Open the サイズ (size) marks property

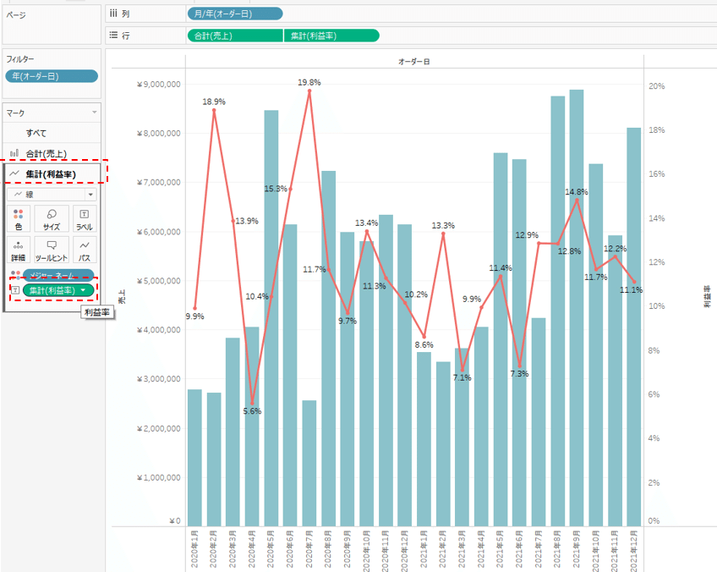point(52,218)
